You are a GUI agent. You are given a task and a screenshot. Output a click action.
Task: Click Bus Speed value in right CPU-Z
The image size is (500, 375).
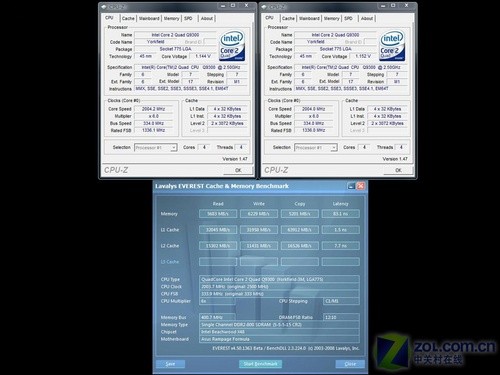(x=313, y=123)
